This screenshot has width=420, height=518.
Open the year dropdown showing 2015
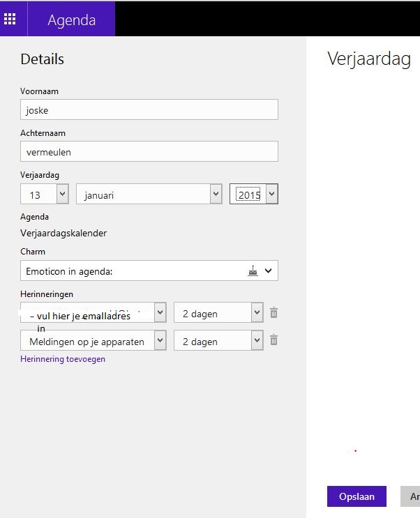coord(254,194)
